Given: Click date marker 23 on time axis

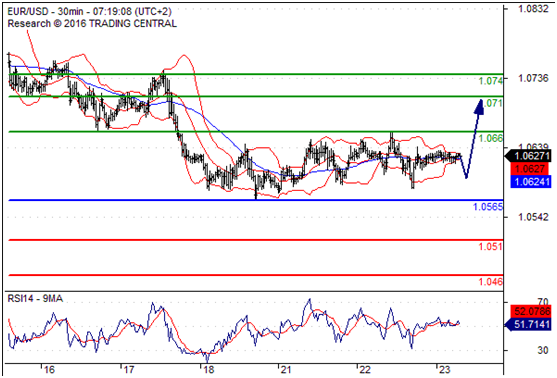Looking at the screenshot, I should click(x=444, y=370).
